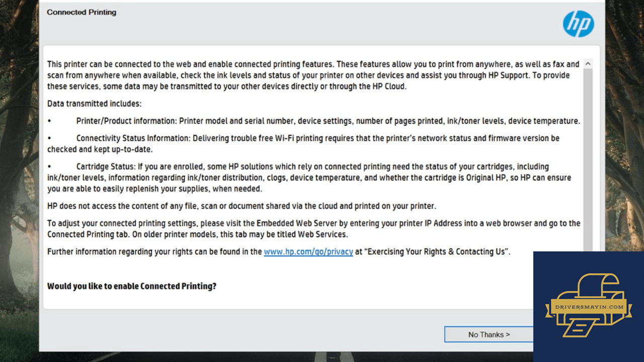Click the "This printer can be connected" intro paragraph
The width and height of the screenshot is (644, 362).
pos(313,75)
